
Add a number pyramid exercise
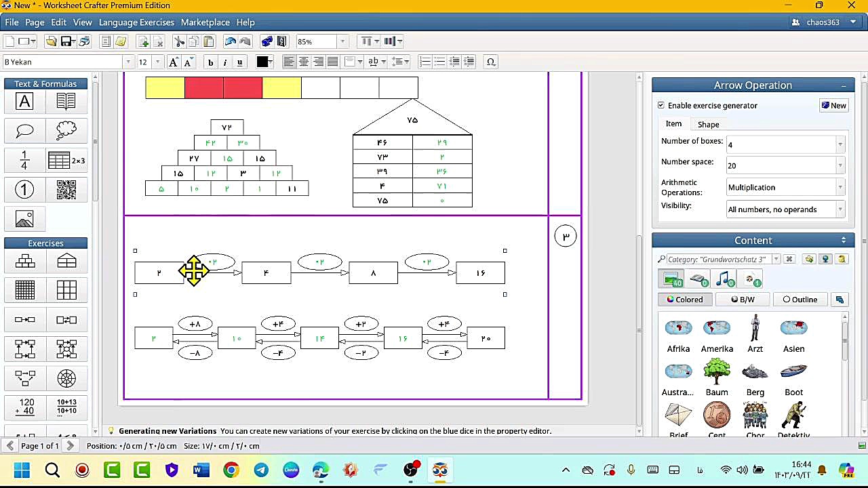pos(24,261)
